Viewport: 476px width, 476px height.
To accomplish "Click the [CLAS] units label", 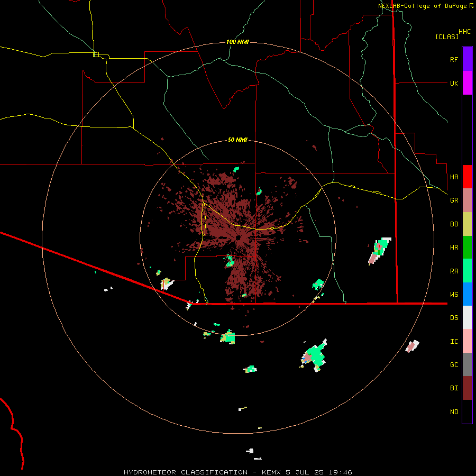I will point(447,36).
